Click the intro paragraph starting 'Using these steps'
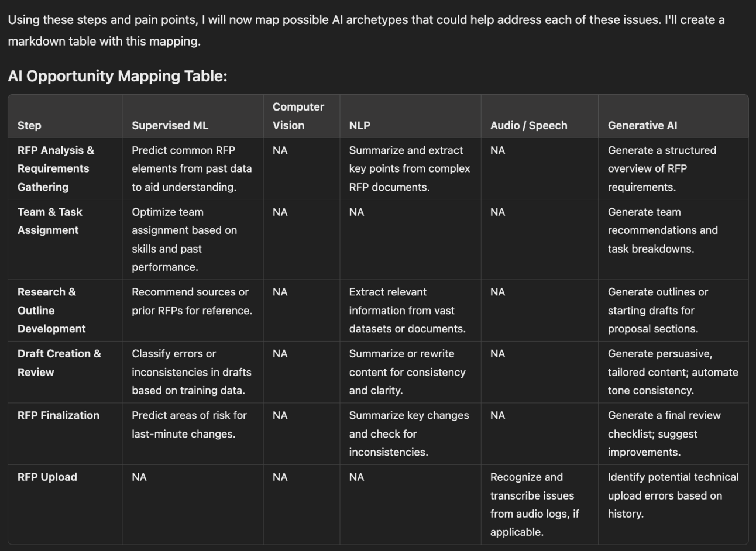 tap(366, 30)
